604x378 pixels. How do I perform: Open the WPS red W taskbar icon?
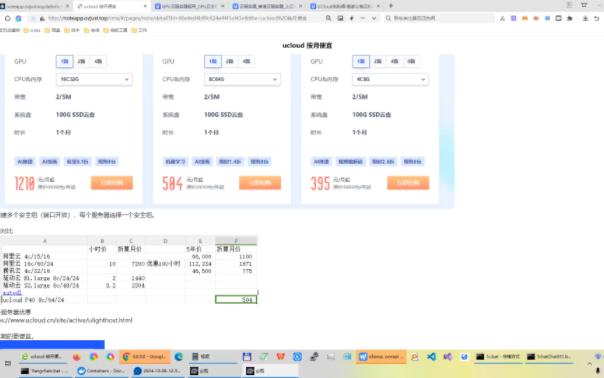coord(280,357)
